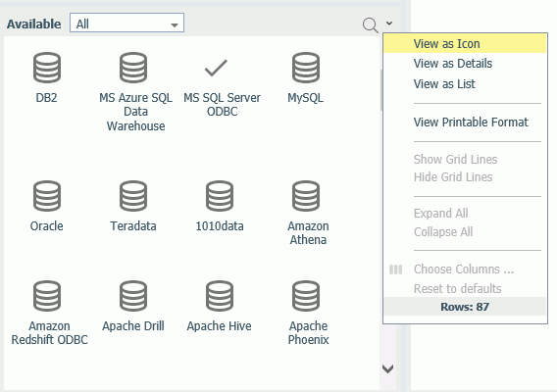Open the search magnifier icon

pos(370,25)
